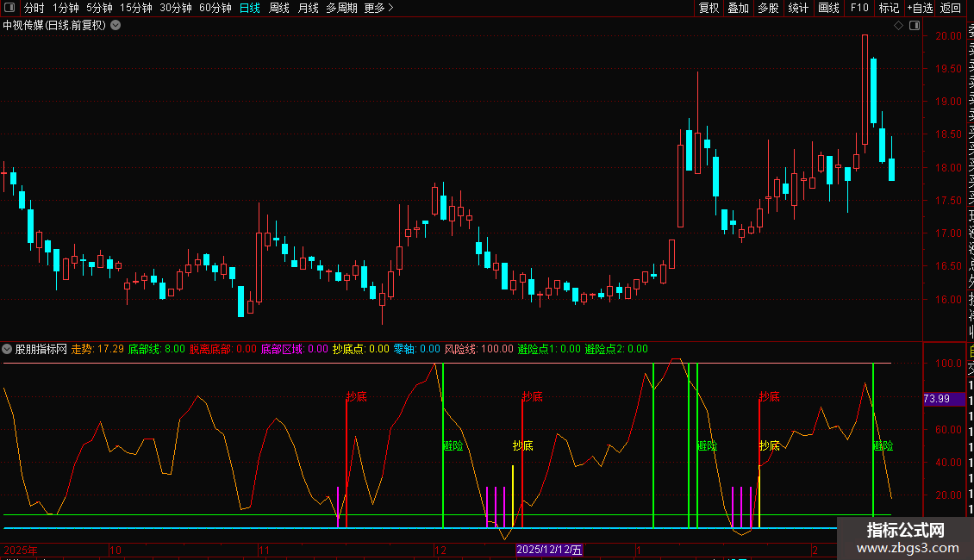
Task: Open the 复权 adjustment menu
Action: point(709,8)
